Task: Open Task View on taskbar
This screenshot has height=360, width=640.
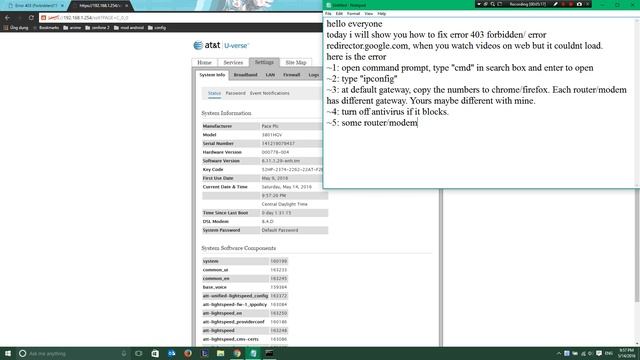Action: click(x=138, y=353)
